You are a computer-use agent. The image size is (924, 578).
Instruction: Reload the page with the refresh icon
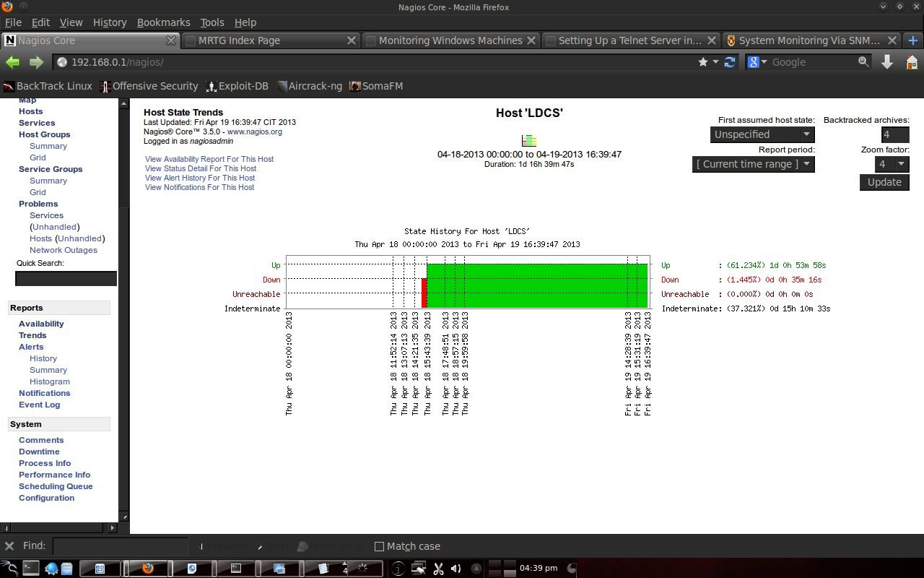pos(730,62)
